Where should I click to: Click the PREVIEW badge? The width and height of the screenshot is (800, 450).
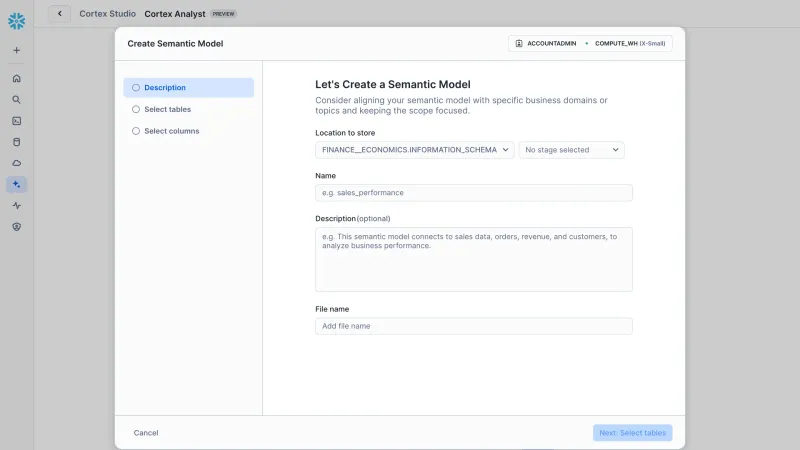click(223, 14)
